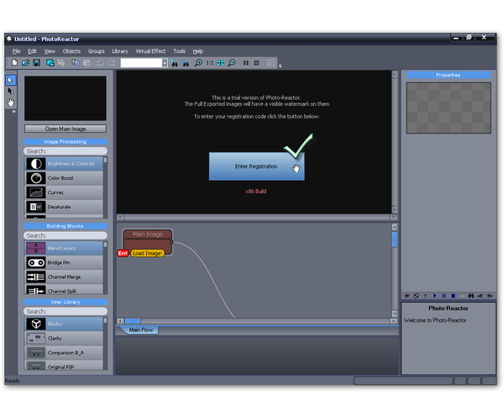Select the secondary arrow selection tool
The height and width of the screenshot is (420, 504).
(10, 92)
